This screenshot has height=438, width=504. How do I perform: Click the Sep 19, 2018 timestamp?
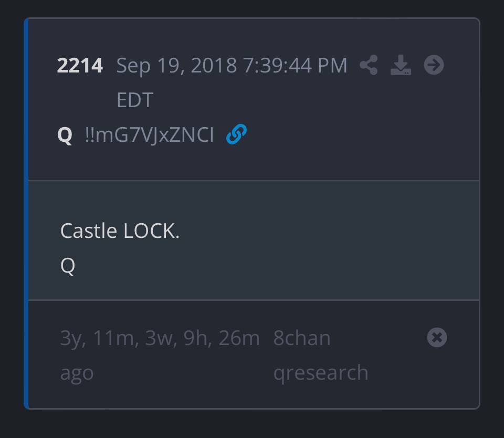pos(231,66)
